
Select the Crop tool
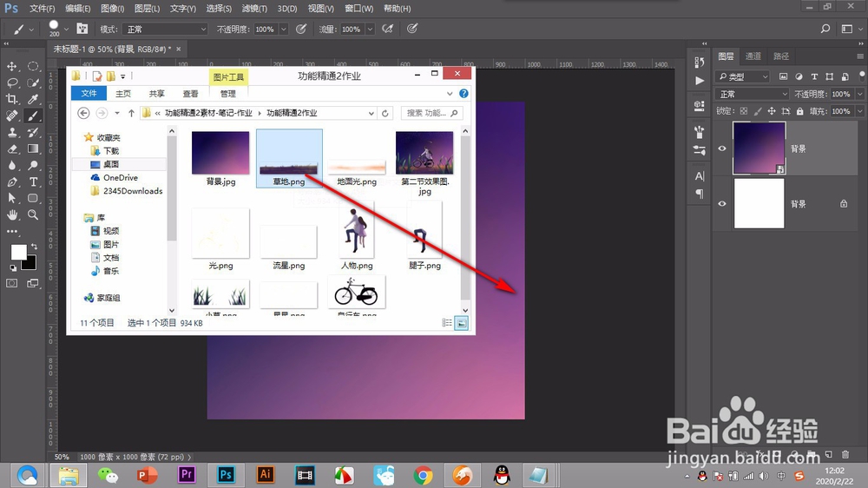[x=11, y=99]
